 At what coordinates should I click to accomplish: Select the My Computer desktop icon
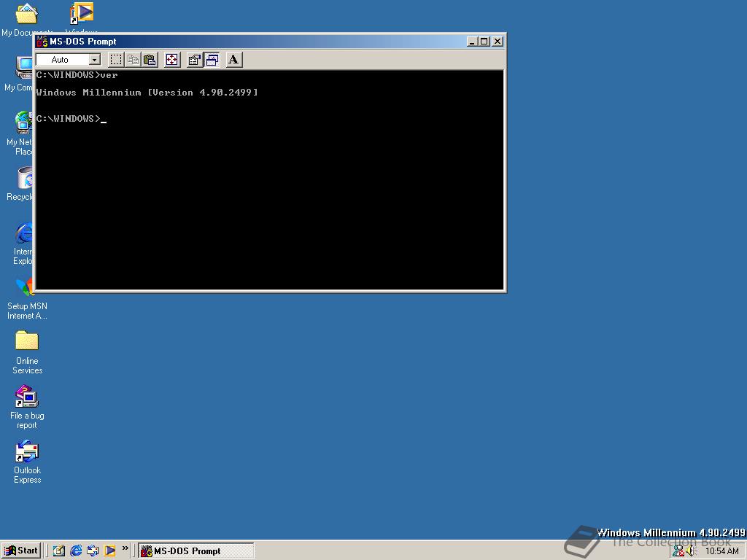(x=24, y=68)
